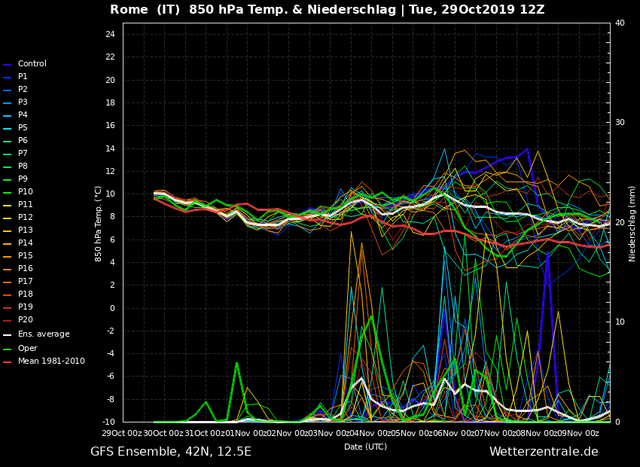Select the P1 legend entry
The image size is (640, 467).
(x=15, y=76)
